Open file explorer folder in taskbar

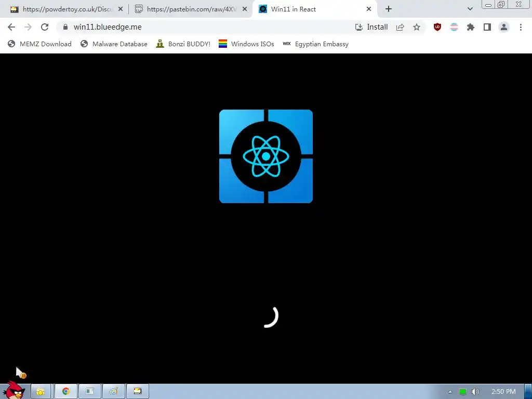click(x=41, y=392)
